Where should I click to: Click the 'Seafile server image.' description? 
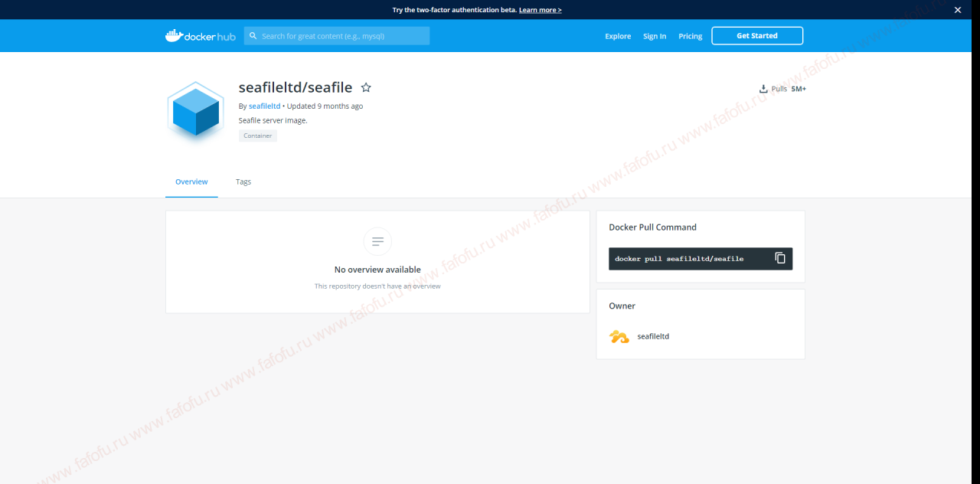273,120
